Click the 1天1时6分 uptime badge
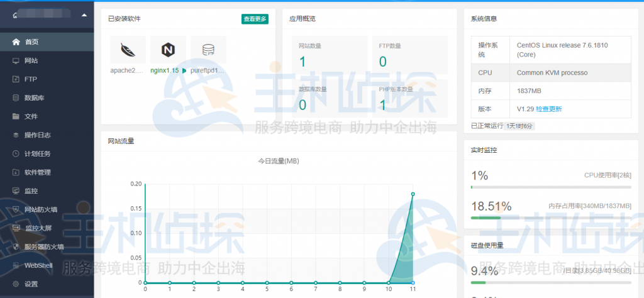Image resolution: width=644 pixels, height=298 pixels. tap(519, 126)
